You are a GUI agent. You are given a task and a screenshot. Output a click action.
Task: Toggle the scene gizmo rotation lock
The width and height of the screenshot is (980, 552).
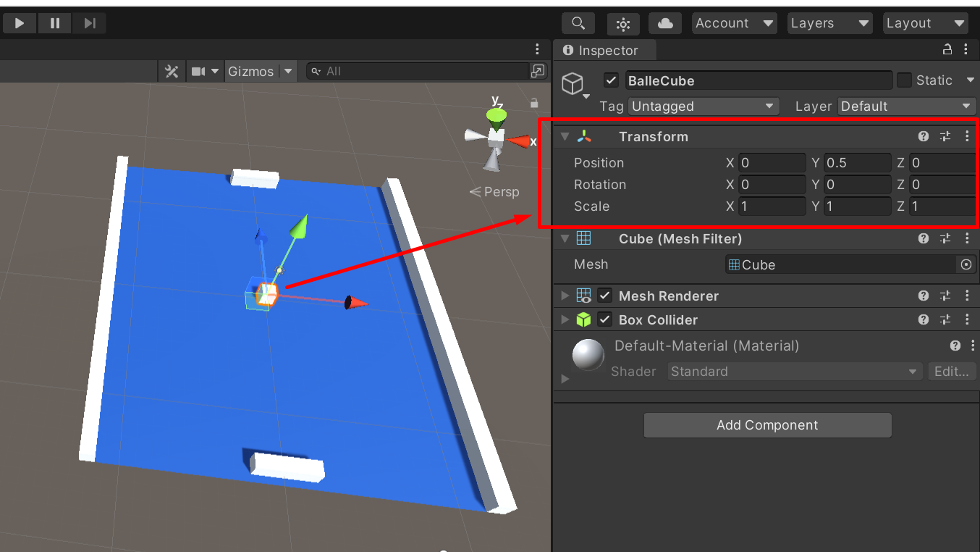(534, 104)
